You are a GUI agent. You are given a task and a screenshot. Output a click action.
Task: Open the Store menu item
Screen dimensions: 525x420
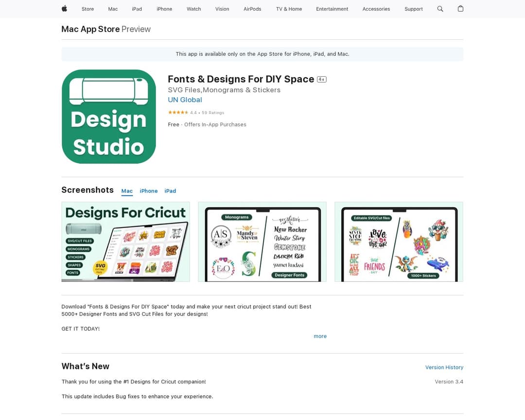(x=87, y=9)
